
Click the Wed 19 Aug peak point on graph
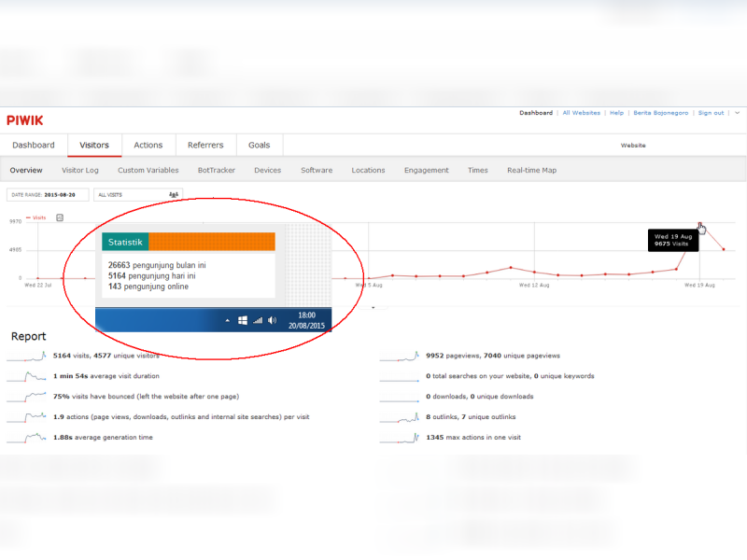pyautogui.click(x=699, y=224)
